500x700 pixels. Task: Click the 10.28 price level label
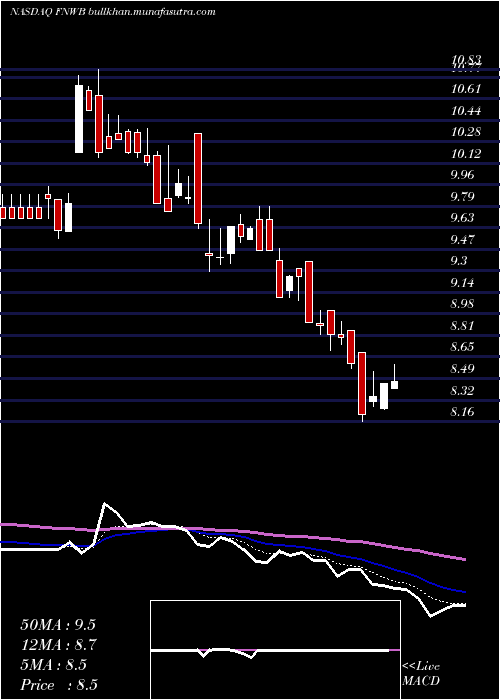point(466,132)
